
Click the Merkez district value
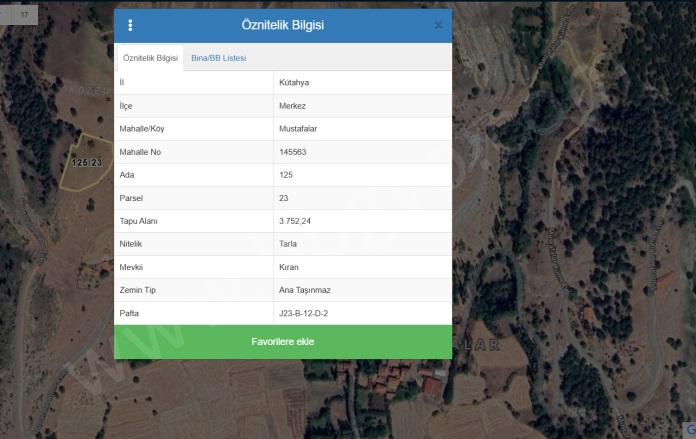pos(294,106)
